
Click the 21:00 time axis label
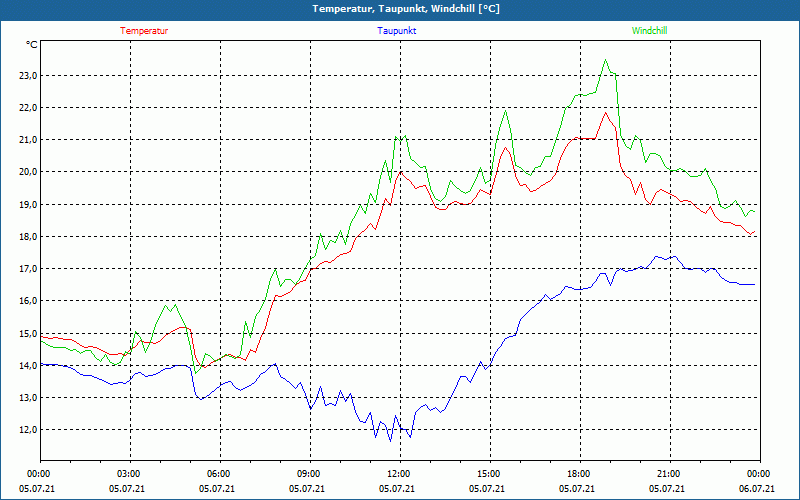[668, 474]
